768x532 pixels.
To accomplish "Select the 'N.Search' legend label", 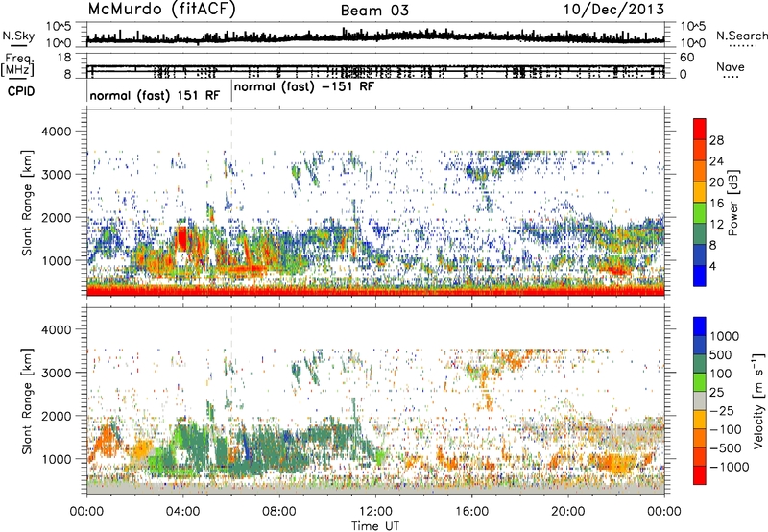I will point(741,36).
